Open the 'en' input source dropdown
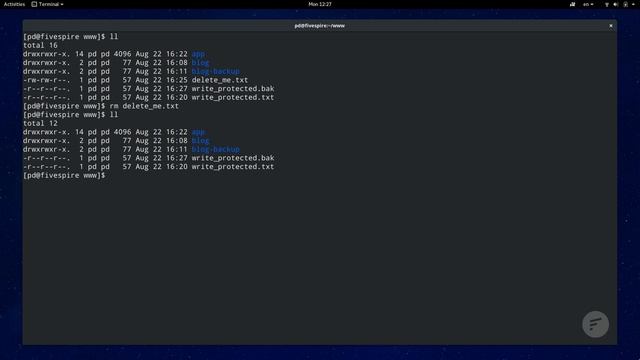 (588, 4)
